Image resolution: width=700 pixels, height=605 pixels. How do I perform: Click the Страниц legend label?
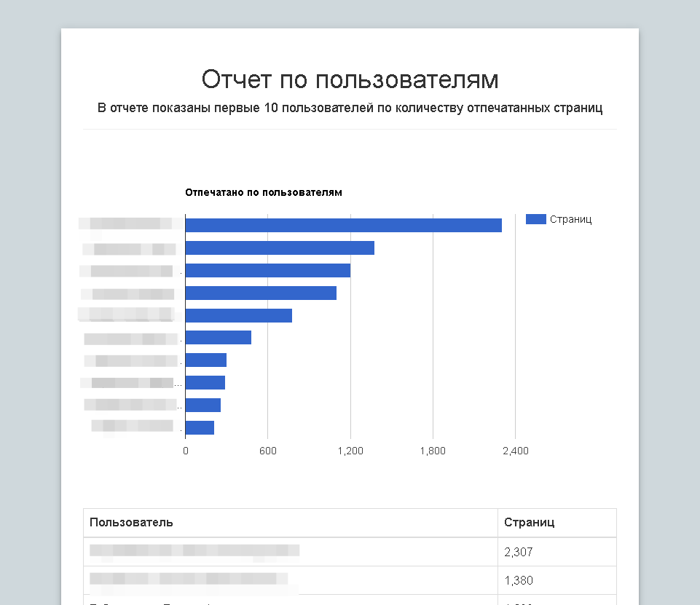click(x=570, y=219)
